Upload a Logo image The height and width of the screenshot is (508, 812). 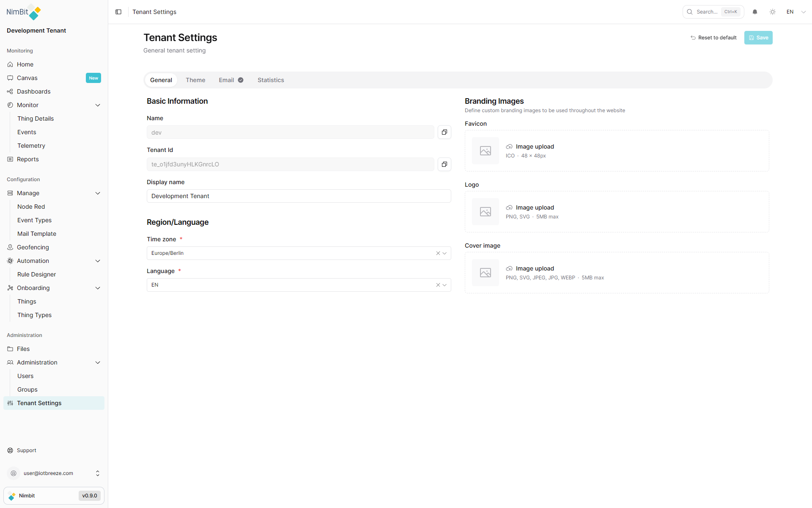[x=535, y=207]
